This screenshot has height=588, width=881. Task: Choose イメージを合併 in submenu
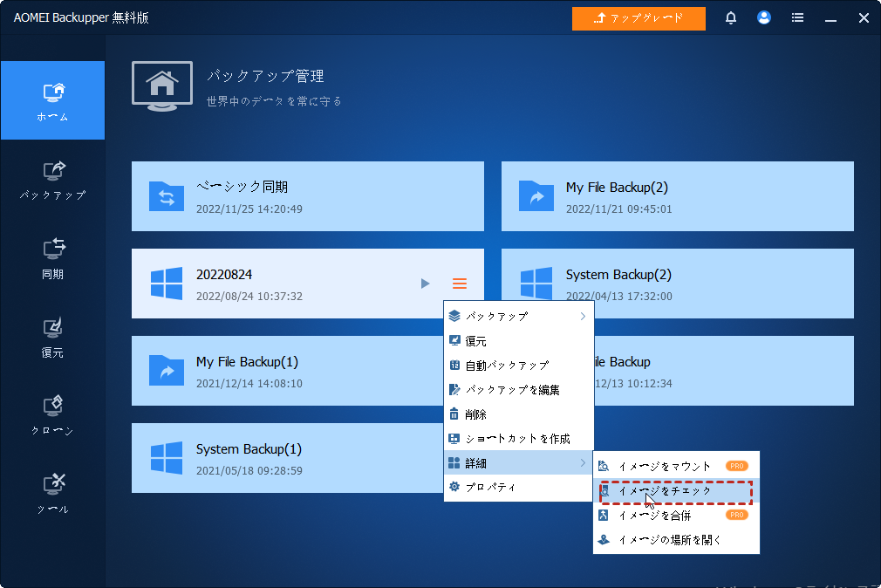click(x=677, y=515)
